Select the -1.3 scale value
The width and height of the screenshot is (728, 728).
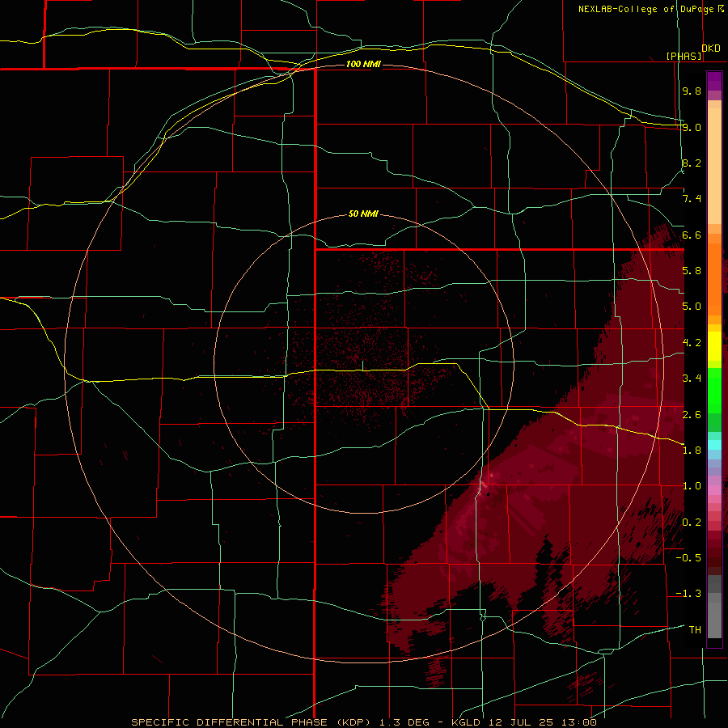click(688, 594)
